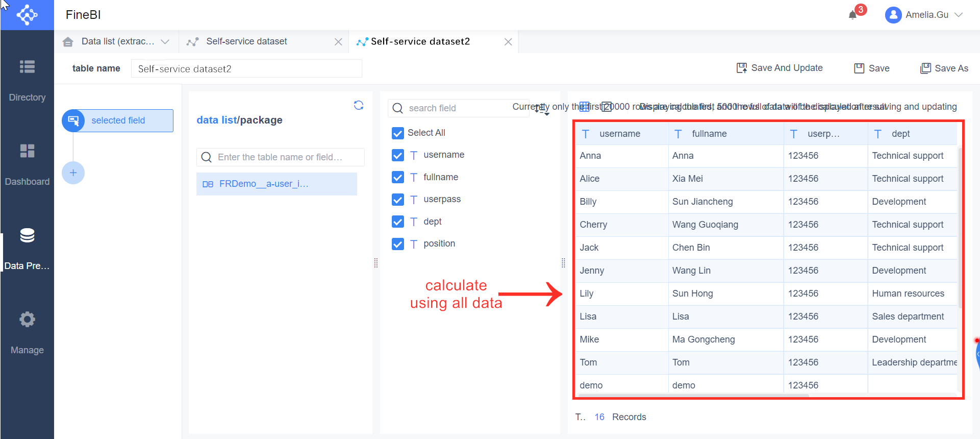Viewport: 980px width, 439px height.
Task: Click the home icon beside Data list tab
Action: tap(68, 42)
